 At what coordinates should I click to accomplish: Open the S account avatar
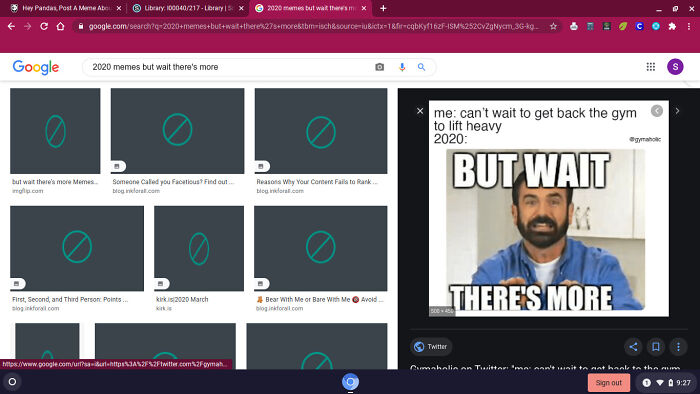pos(675,67)
